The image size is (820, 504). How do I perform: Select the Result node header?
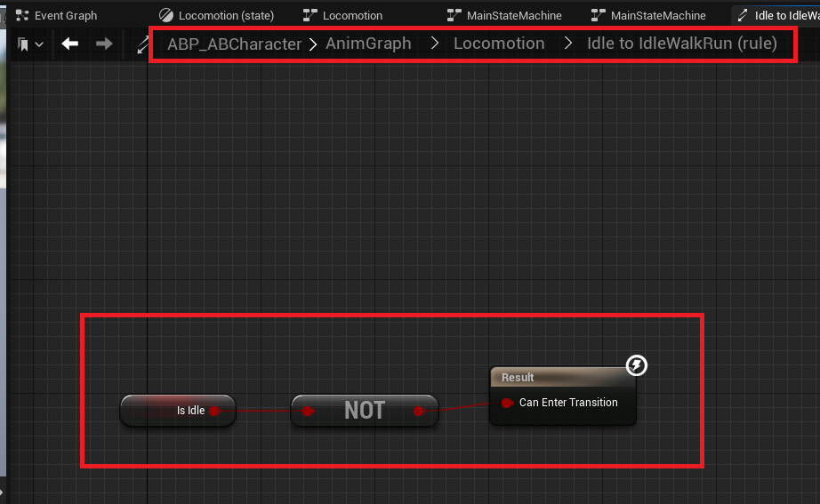563,378
